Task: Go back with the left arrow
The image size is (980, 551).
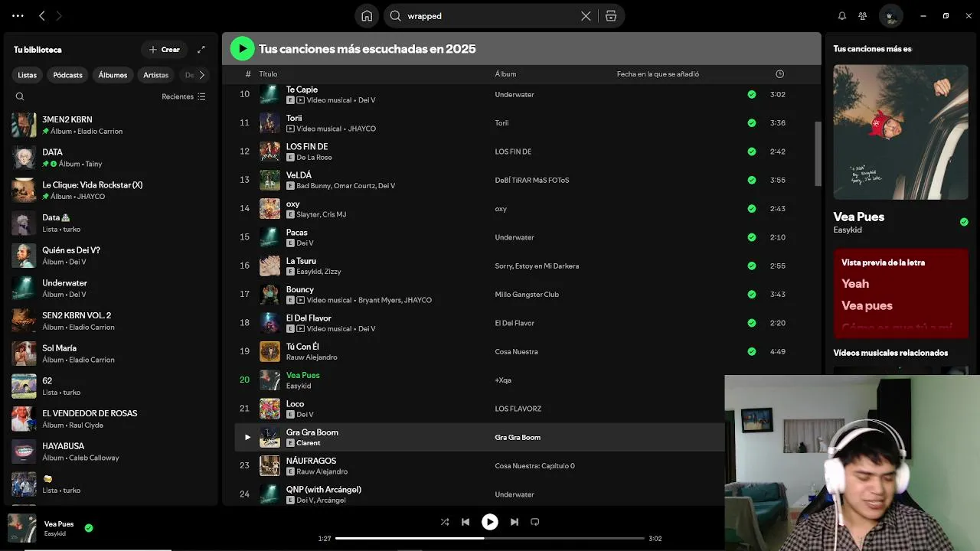Action: coord(42,15)
